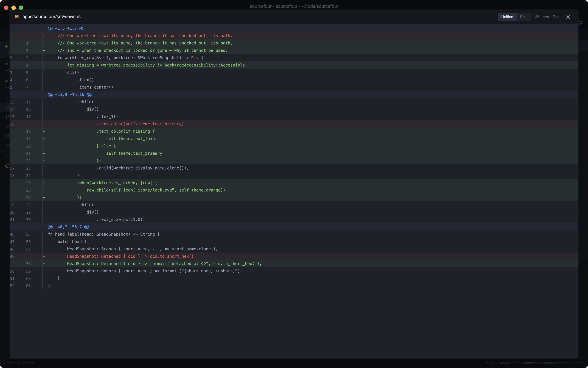This screenshot has width=588, height=368.
Task: Click status bar path '~/code/sourcefour'
Action: (19, 363)
